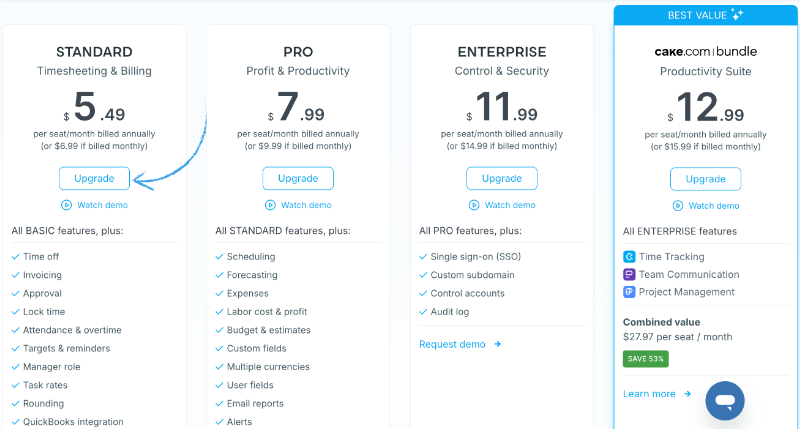Open the Request demo link
Screen dimensions: 800x429
(452, 344)
